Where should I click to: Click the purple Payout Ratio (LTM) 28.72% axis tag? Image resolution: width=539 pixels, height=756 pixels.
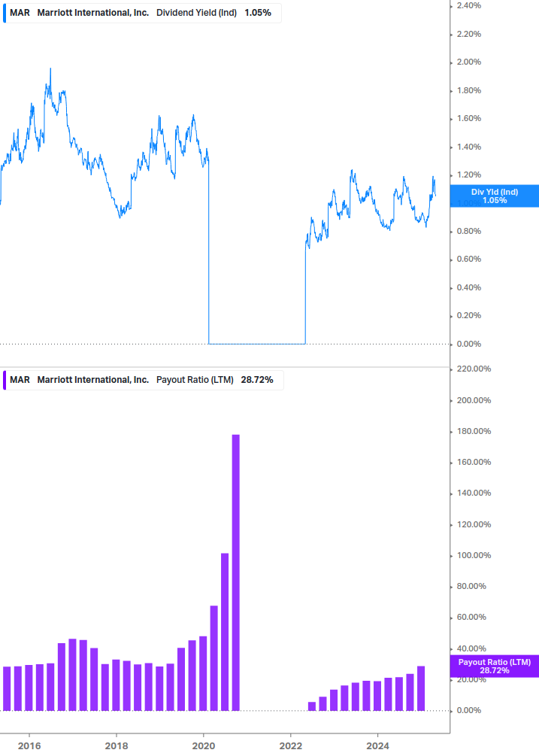tap(494, 666)
